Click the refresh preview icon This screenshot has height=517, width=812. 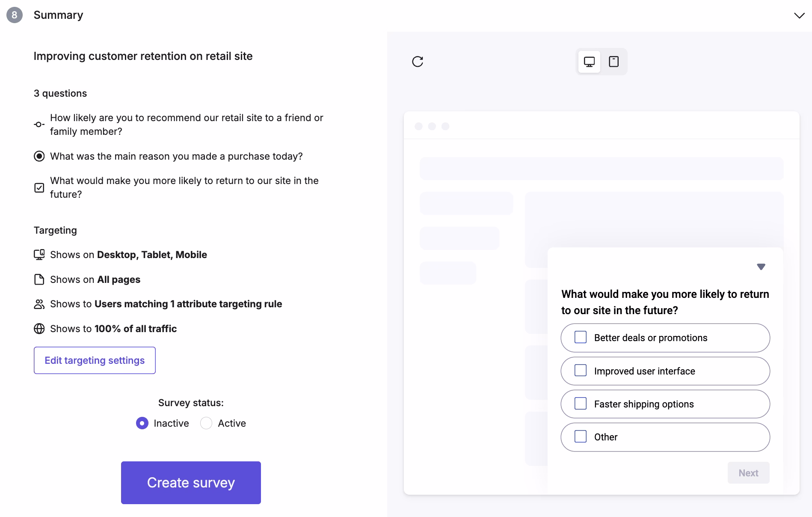(x=418, y=62)
